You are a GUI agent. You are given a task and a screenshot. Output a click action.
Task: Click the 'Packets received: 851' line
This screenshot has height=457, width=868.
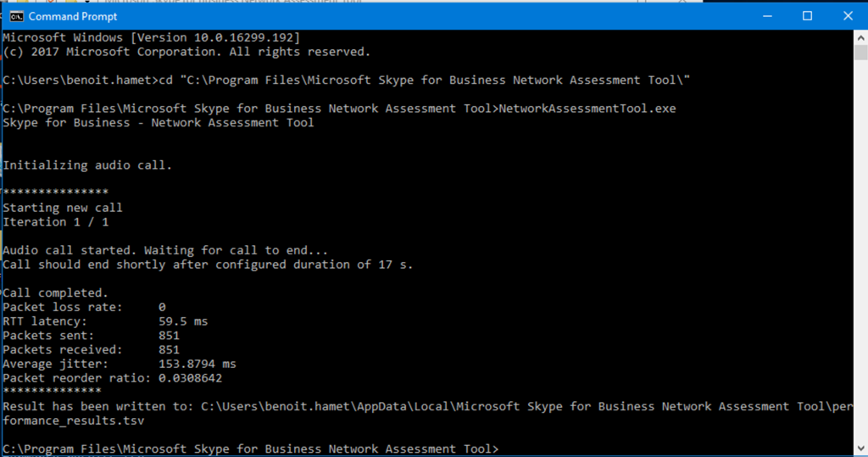(91, 349)
